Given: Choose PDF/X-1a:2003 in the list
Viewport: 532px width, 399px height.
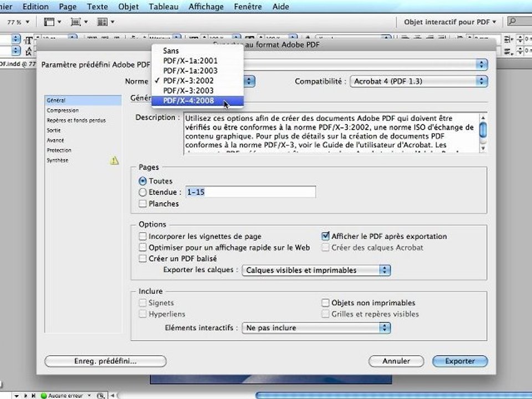Looking at the screenshot, I should pos(197,70).
